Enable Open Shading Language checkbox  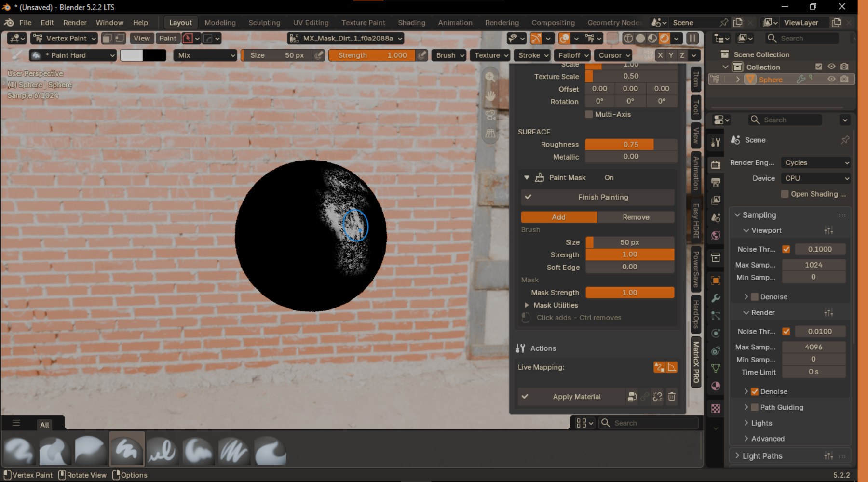tap(785, 194)
